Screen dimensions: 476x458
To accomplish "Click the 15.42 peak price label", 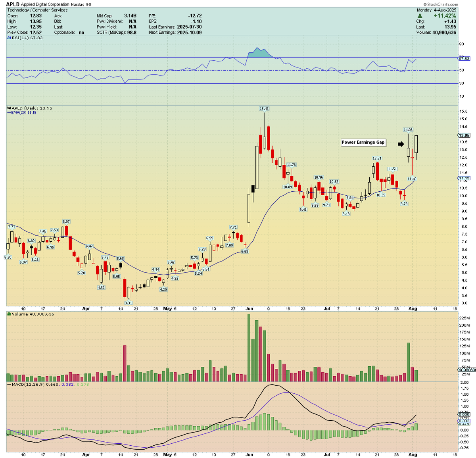I will [x=264, y=108].
